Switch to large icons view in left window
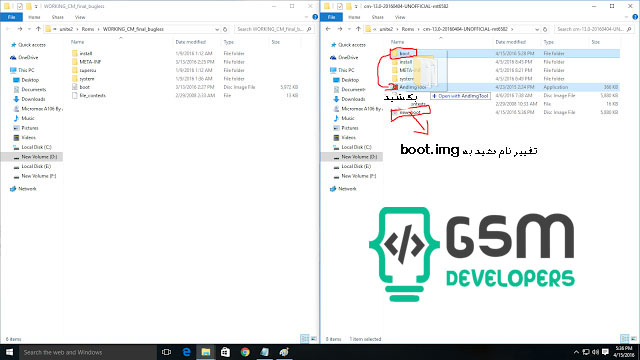The height and width of the screenshot is (360, 640). coord(313,339)
